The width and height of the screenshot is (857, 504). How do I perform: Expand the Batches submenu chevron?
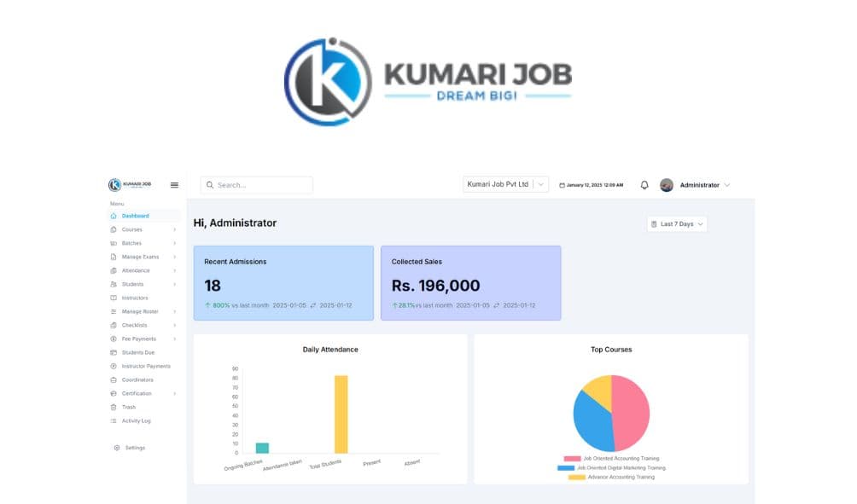tap(175, 244)
